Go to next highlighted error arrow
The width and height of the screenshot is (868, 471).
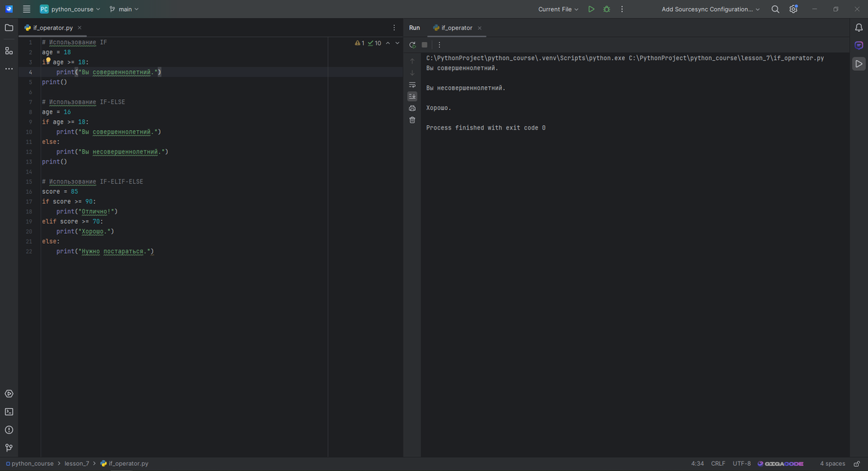coord(397,43)
